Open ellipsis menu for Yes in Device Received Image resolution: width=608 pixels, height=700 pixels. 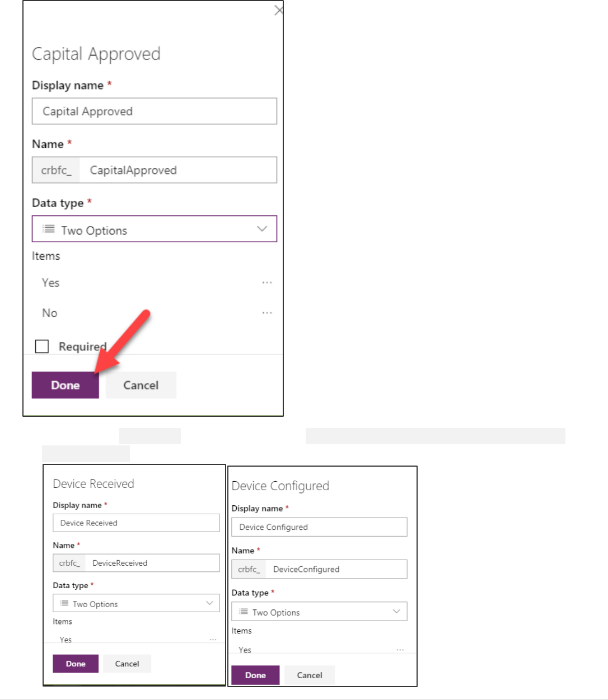pyautogui.click(x=213, y=639)
